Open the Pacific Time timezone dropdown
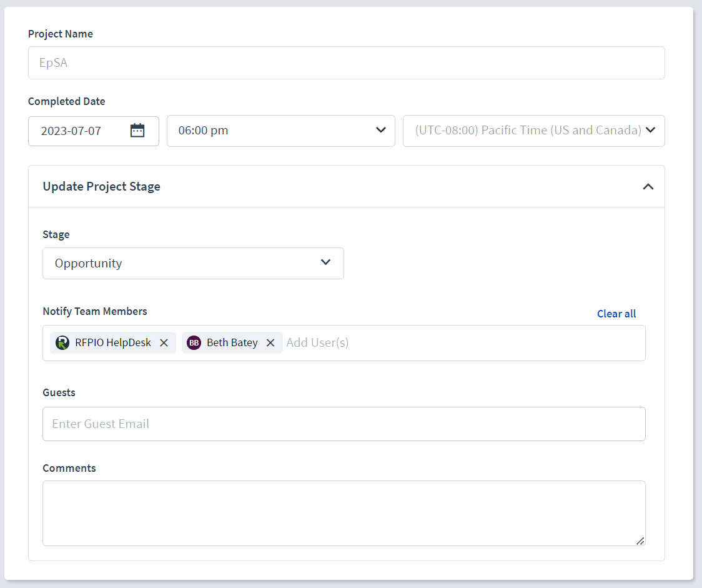 click(x=533, y=131)
